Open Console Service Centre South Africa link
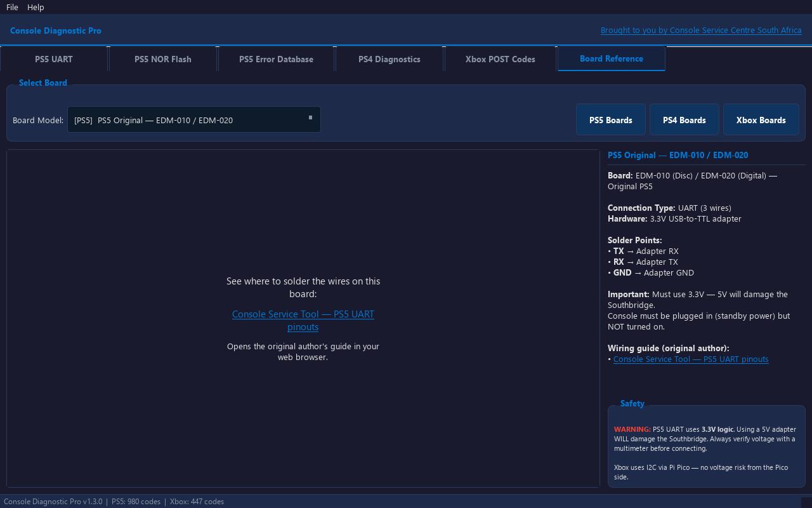The image size is (812, 508). (x=701, y=30)
